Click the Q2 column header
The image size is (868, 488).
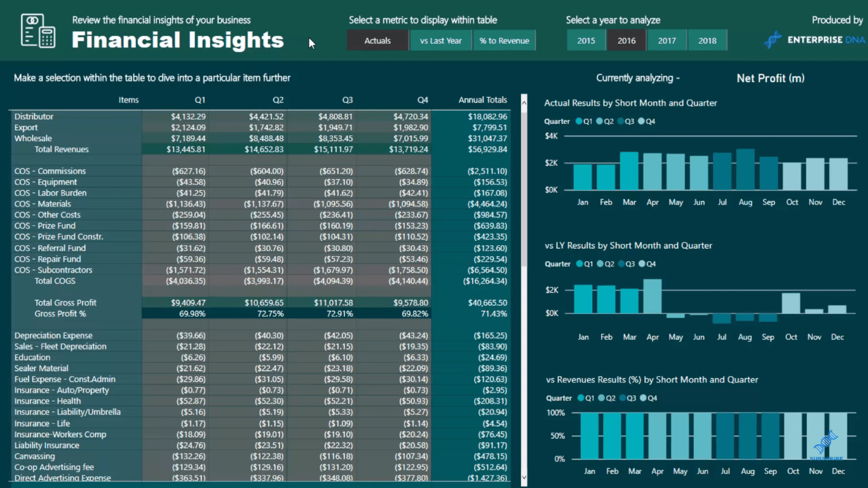point(278,100)
